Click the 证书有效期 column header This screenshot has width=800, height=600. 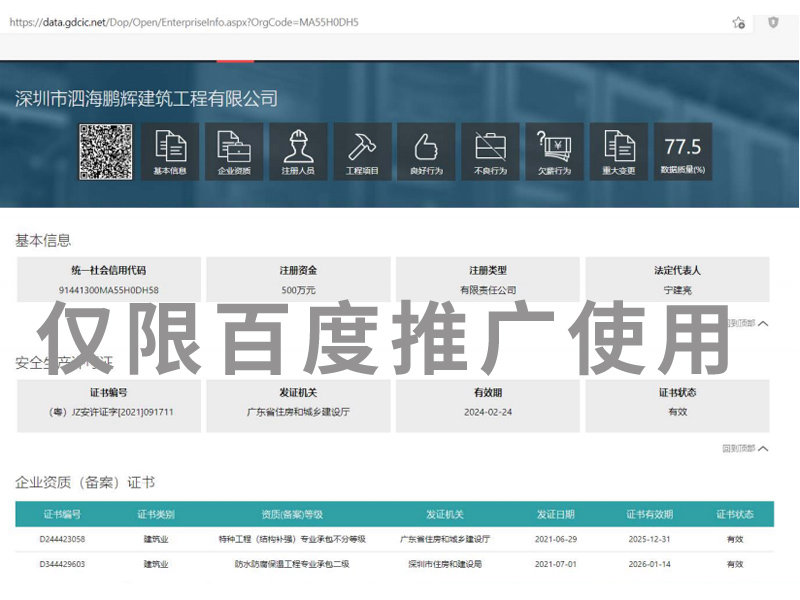[x=649, y=514]
